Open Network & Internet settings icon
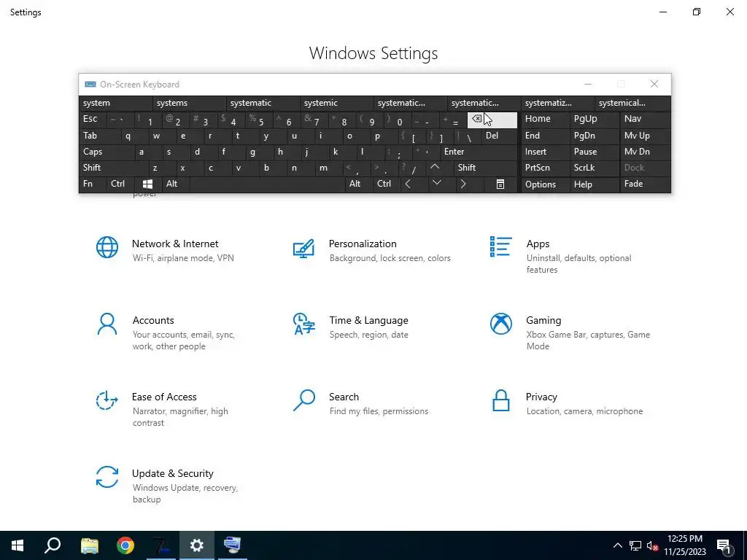747x560 pixels. tap(107, 247)
